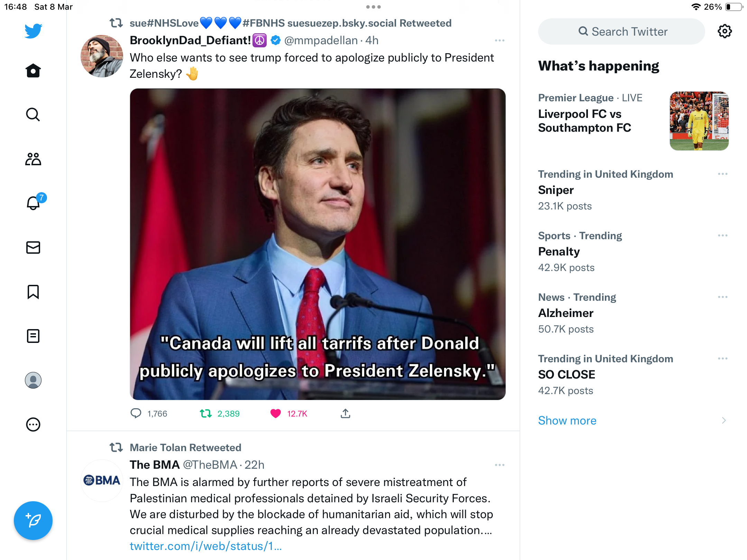Open more options on BrooklynDad_Defiant tweet
The height and width of the screenshot is (560, 747).
coord(500,40)
